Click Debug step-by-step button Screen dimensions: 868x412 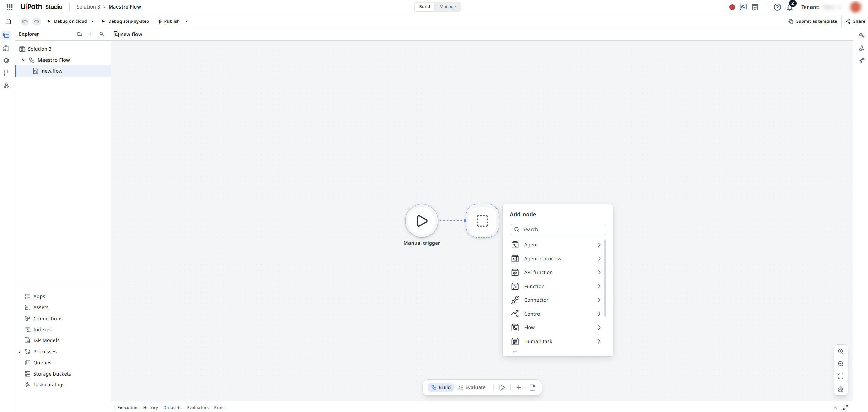click(125, 21)
